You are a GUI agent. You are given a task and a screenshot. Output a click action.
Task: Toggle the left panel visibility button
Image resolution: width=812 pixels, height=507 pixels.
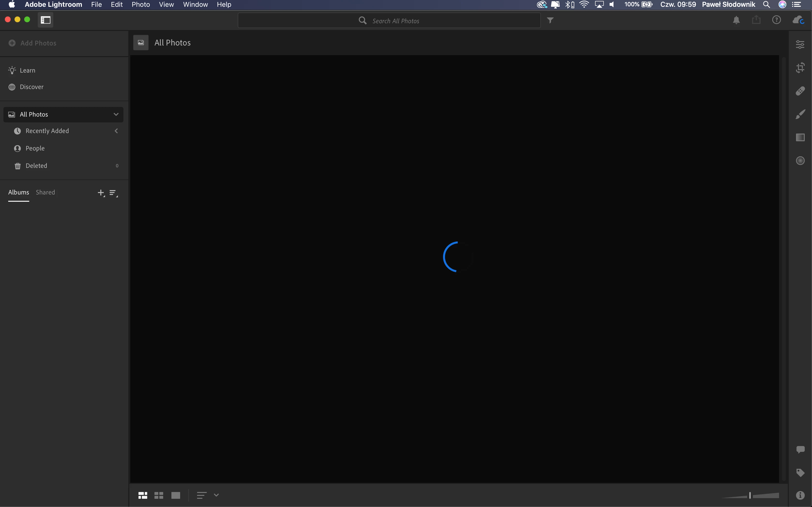point(46,20)
